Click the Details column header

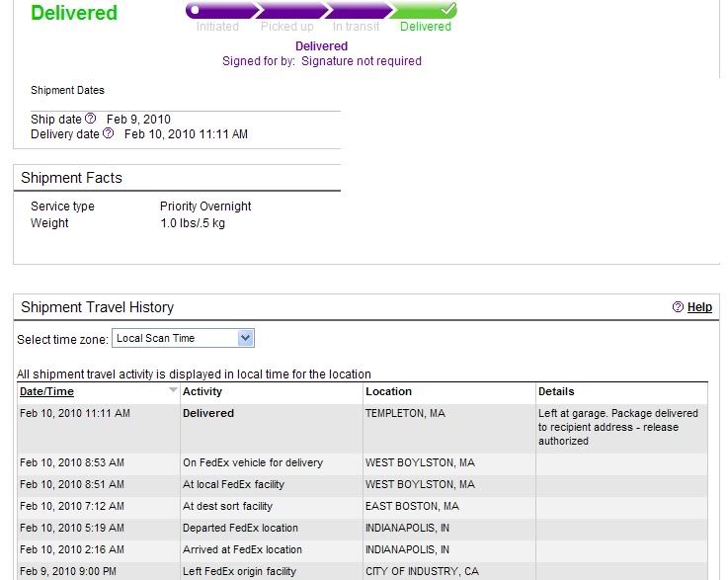pos(556,391)
